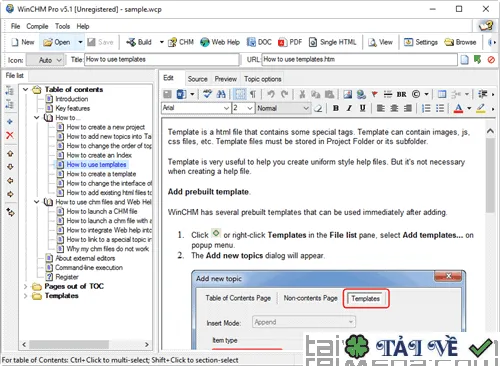This screenshot has width=500, height=366.
Task: Center align the text
Action: pos(394,108)
